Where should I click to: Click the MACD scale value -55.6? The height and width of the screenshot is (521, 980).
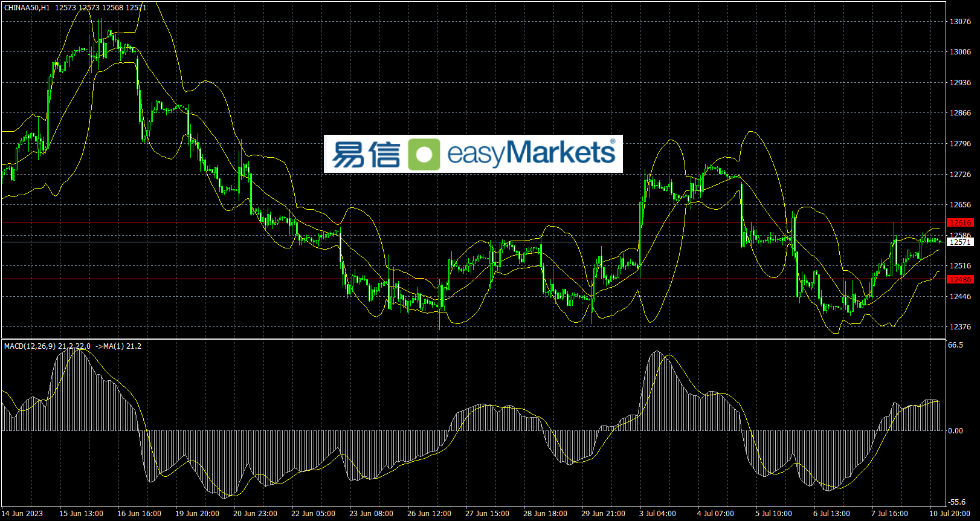(x=957, y=502)
